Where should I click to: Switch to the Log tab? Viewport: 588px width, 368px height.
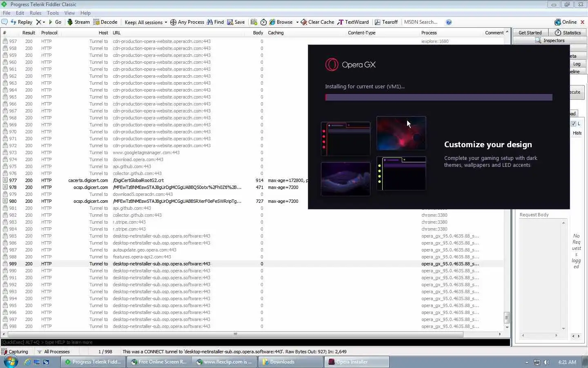(x=577, y=64)
